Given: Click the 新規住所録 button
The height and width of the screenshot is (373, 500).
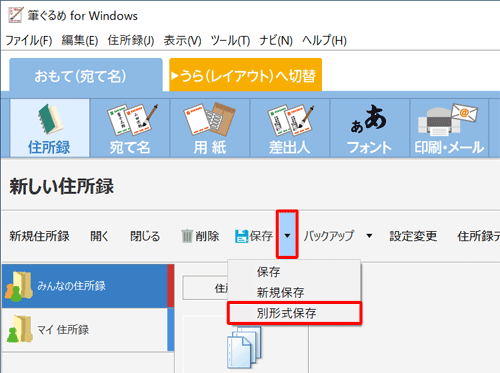Looking at the screenshot, I should point(39,236).
